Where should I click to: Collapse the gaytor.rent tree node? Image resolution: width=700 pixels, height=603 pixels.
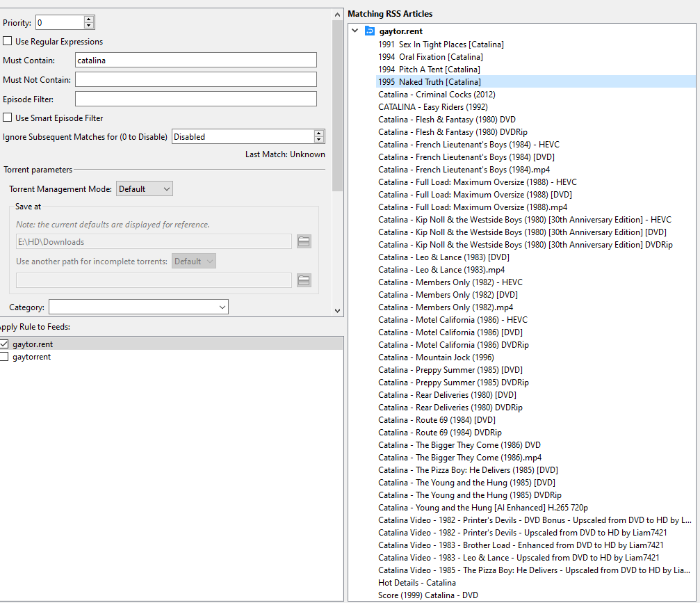pyautogui.click(x=355, y=31)
